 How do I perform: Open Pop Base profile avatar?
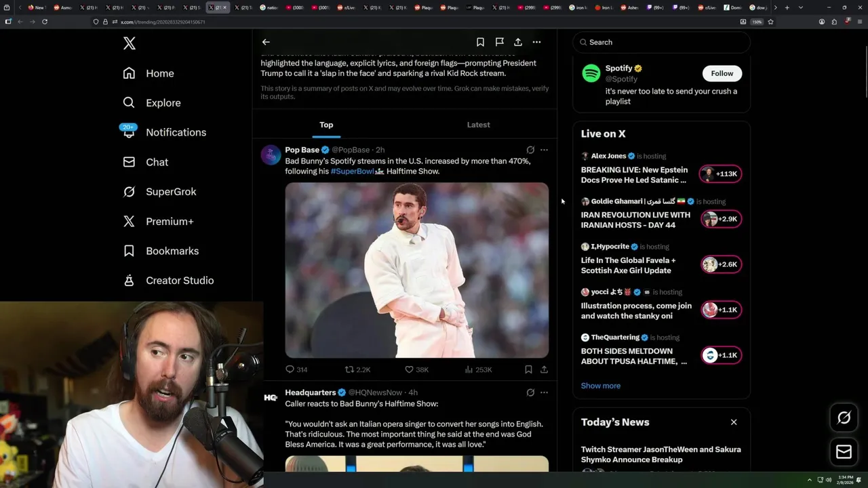271,155
